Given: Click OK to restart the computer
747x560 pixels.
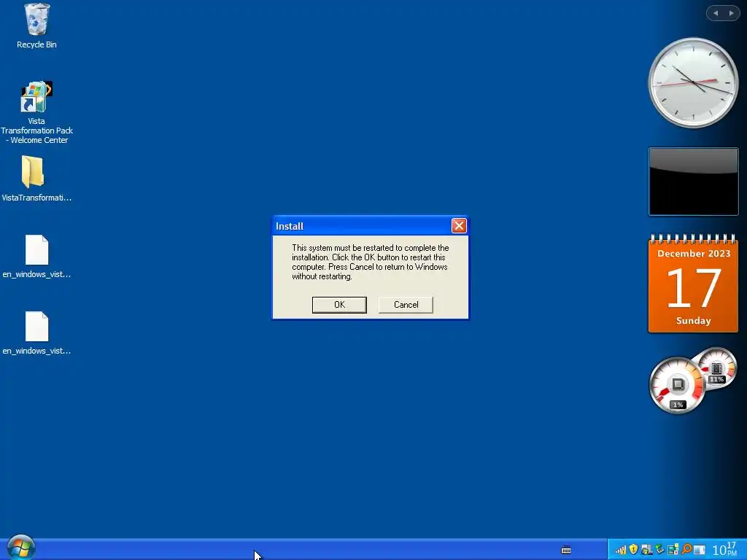Looking at the screenshot, I should pos(339,305).
